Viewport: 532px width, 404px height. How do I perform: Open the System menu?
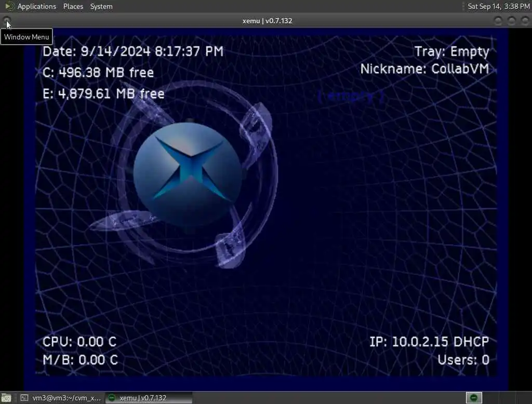click(x=101, y=6)
